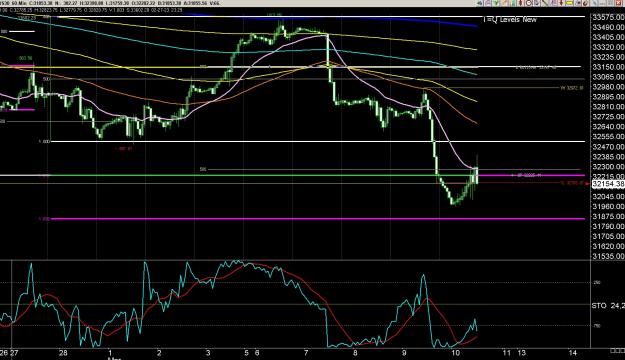Click the yellow horizontal bar toolbar icon
The image size is (625, 360).
point(569,3)
